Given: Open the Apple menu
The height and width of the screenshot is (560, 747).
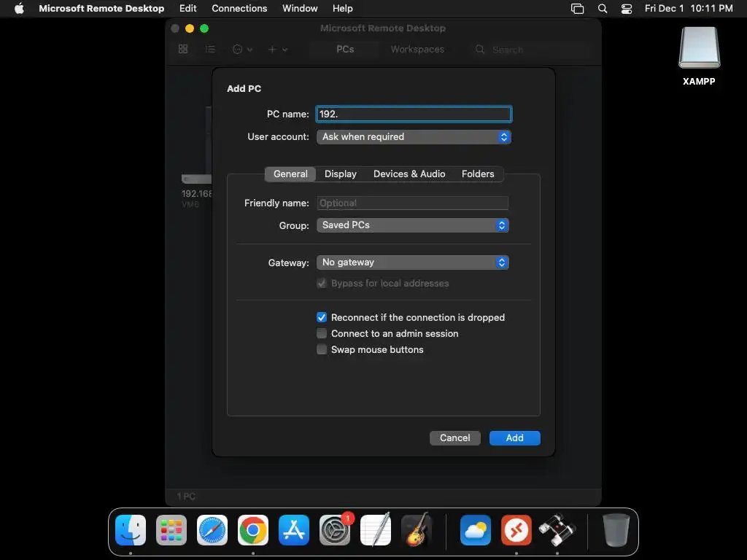Looking at the screenshot, I should coord(19,8).
